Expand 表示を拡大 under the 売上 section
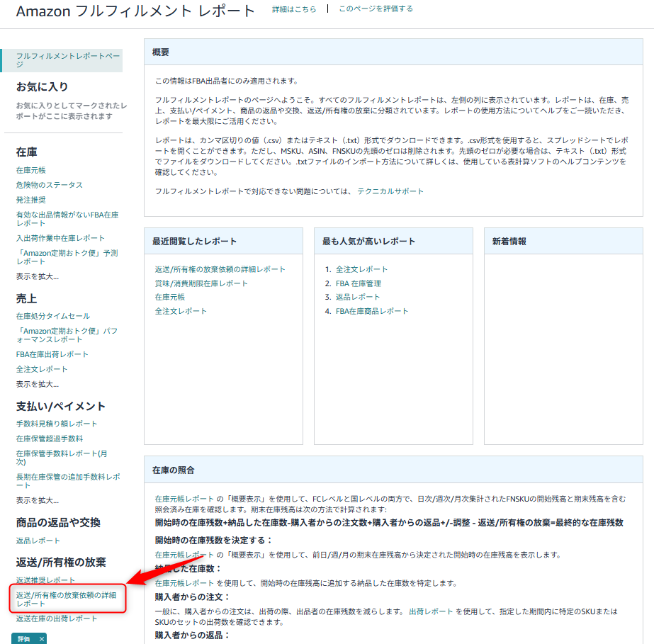Viewport: 654px width, 644px height. 38,384
